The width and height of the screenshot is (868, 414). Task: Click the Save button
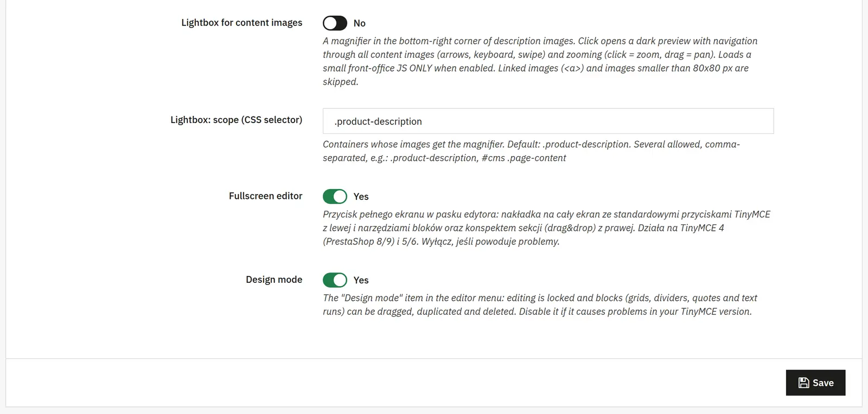click(x=815, y=383)
